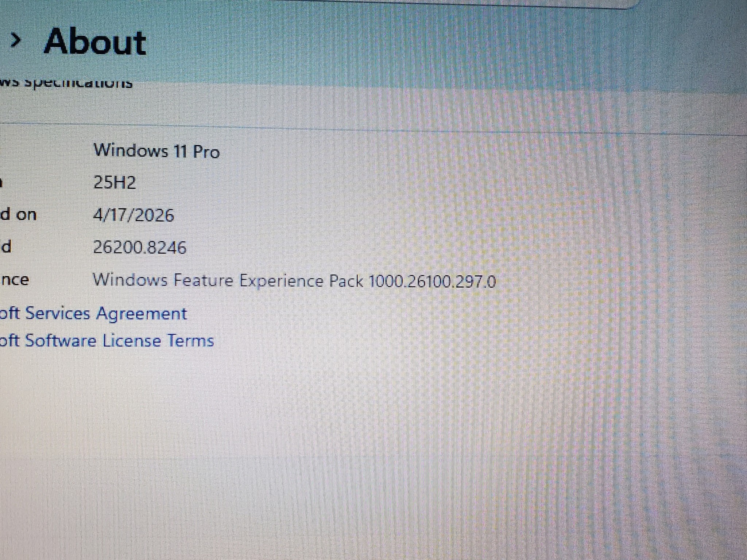Click the 'About' page heading

(x=95, y=42)
